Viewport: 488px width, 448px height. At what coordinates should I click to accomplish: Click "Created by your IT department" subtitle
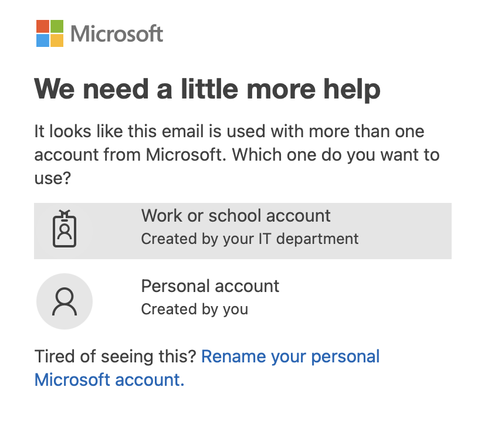pyautogui.click(x=250, y=239)
